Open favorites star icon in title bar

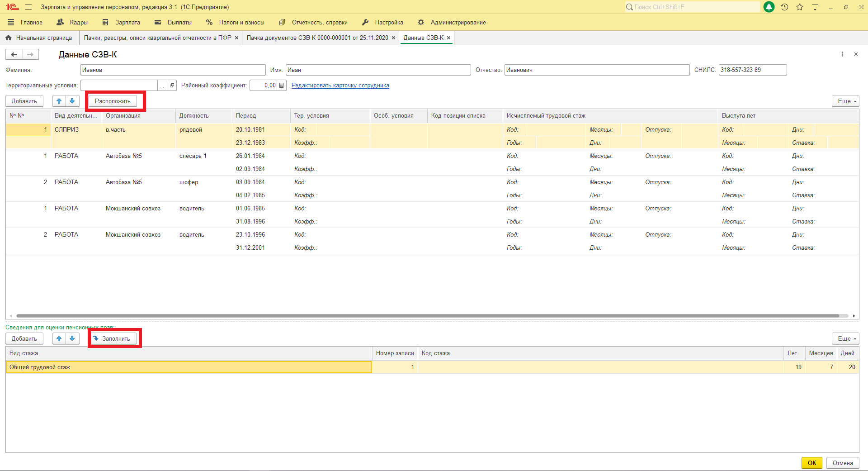[800, 7]
